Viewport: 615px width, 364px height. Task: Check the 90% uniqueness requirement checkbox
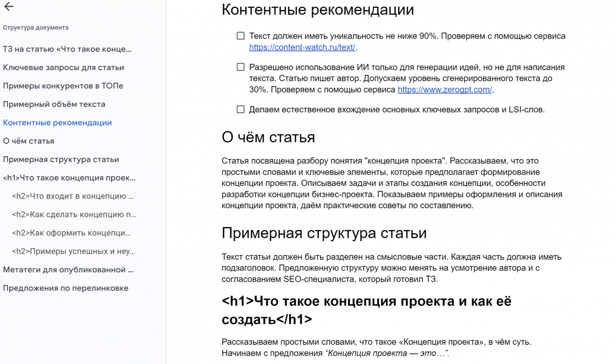tap(241, 36)
